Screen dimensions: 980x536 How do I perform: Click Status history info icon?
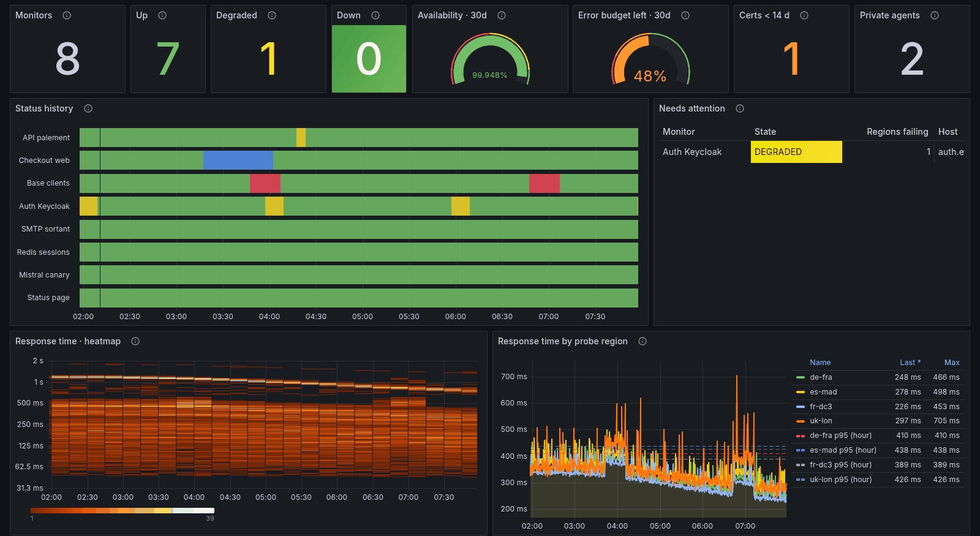pyautogui.click(x=88, y=108)
